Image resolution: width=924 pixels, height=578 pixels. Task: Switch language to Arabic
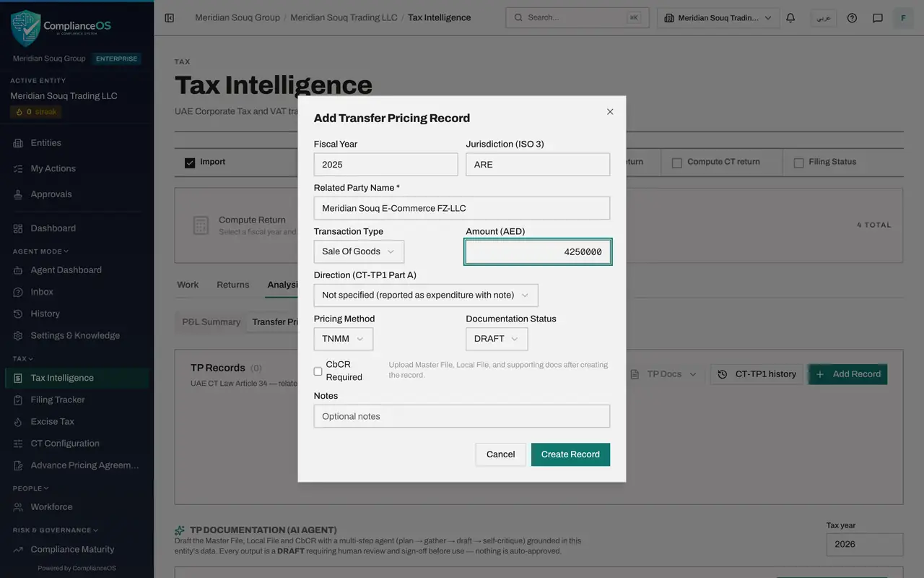click(x=824, y=17)
